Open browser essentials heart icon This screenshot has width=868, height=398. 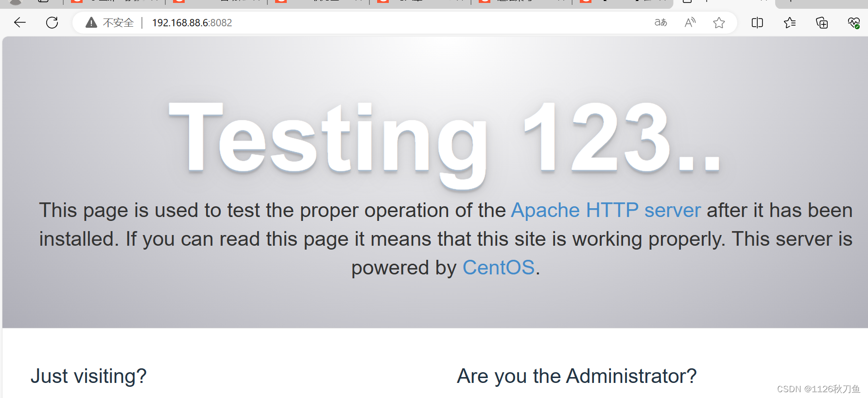(x=854, y=22)
